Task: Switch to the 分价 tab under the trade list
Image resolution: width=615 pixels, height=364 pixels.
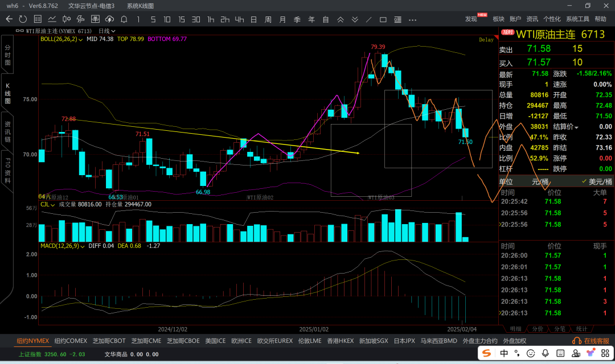Action: 537,328
